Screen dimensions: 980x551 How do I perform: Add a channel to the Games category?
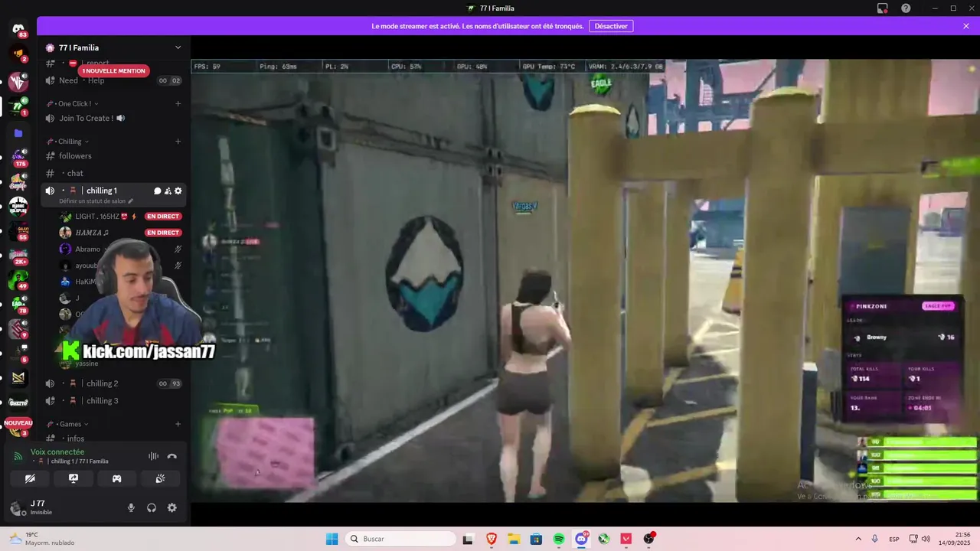[x=178, y=424]
